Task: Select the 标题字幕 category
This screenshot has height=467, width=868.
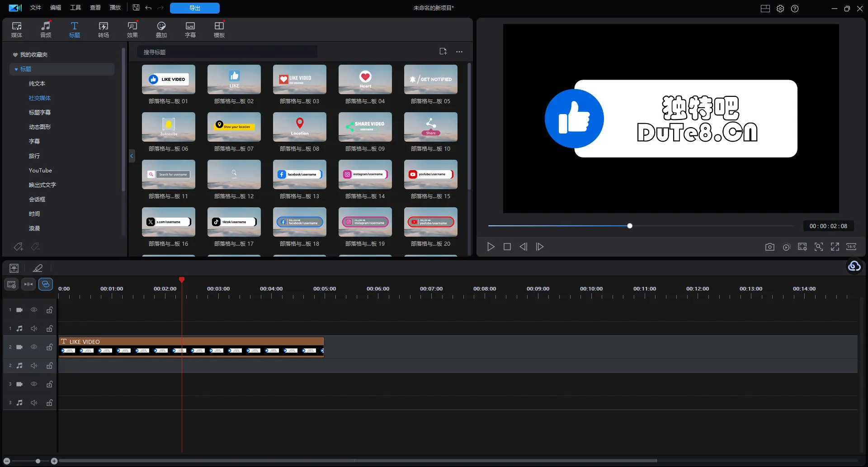Action: pos(40,113)
